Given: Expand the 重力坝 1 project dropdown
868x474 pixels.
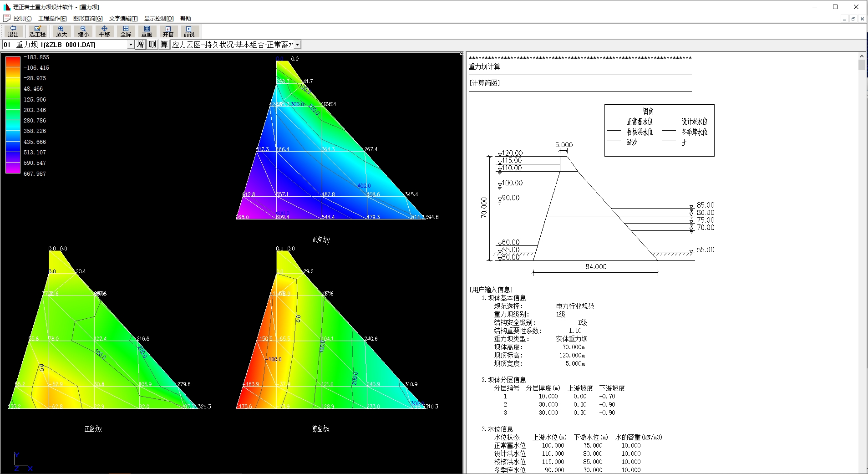Looking at the screenshot, I should coord(131,45).
